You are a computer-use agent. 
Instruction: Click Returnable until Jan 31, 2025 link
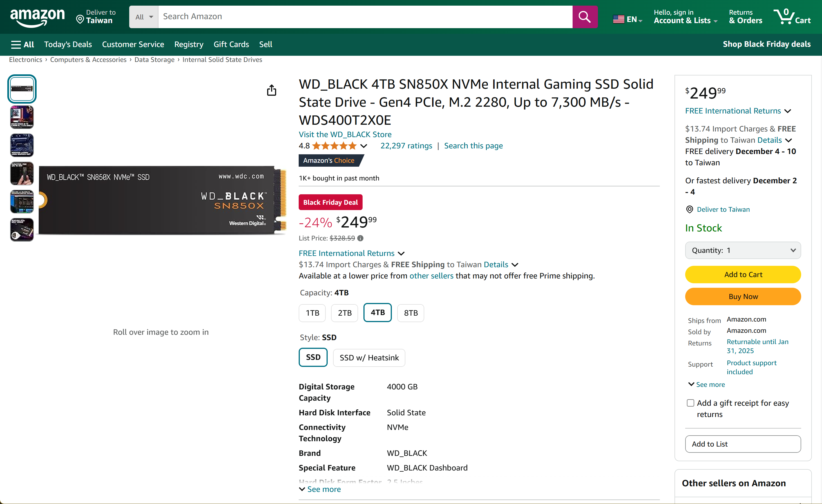pyautogui.click(x=758, y=346)
